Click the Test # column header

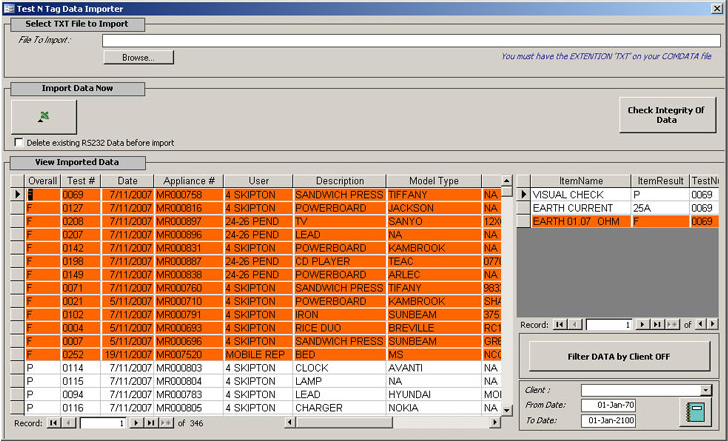(81, 181)
